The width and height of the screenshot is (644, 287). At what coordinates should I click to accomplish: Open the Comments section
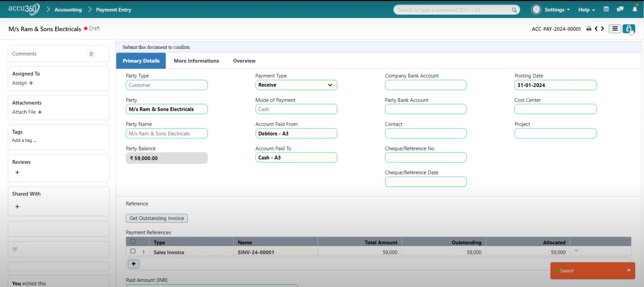pyautogui.click(x=59, y=54)
